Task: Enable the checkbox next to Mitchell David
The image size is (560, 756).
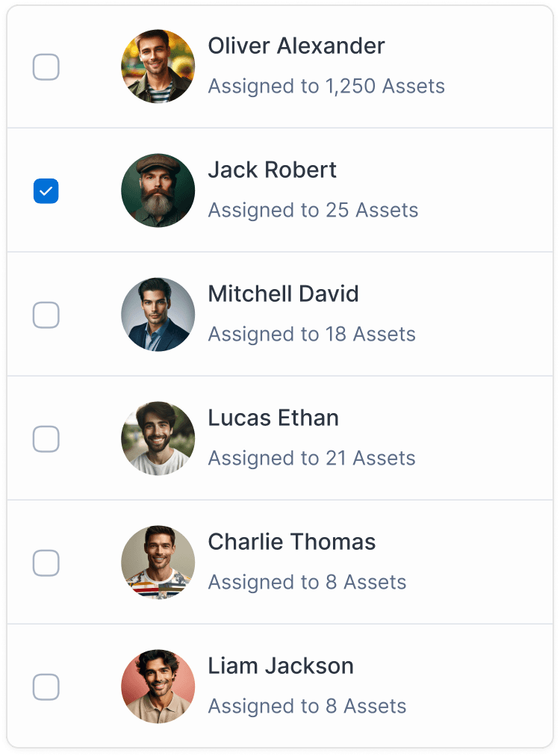Action: coord(46,315)
